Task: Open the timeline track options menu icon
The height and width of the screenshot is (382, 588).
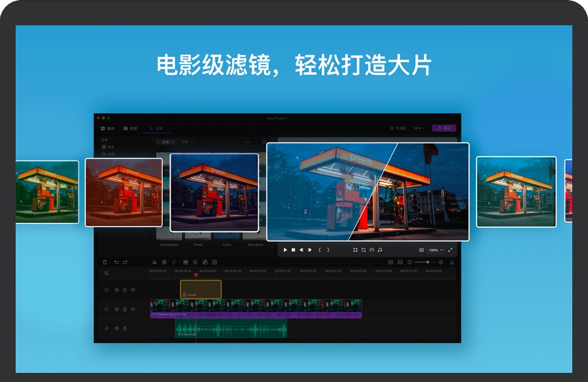Action: tap(106, 273)
